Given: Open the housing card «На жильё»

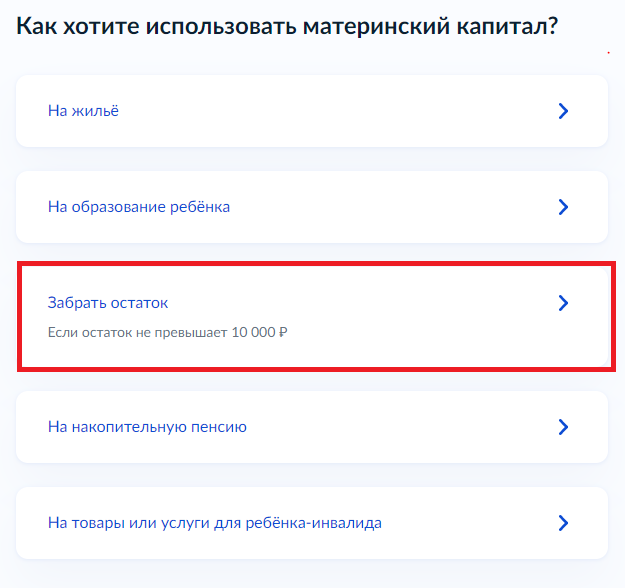Looking at the screenshot, I should click(311, 111).
